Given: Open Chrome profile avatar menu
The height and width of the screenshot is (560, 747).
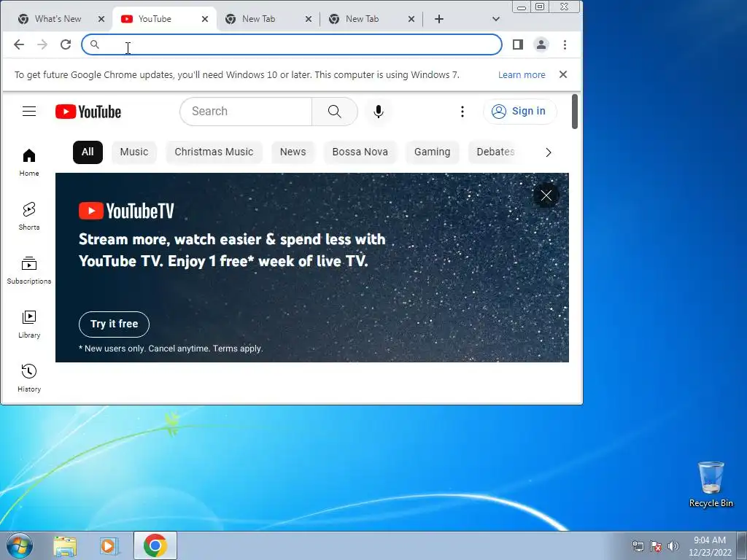Looking at the screenshot, I should [x=541, y=44].
